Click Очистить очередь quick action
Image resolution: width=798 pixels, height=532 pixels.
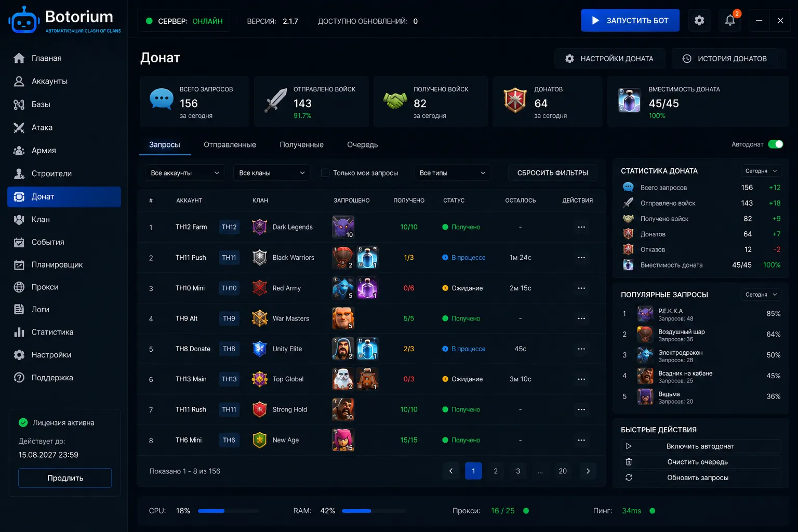pos(701,462)
